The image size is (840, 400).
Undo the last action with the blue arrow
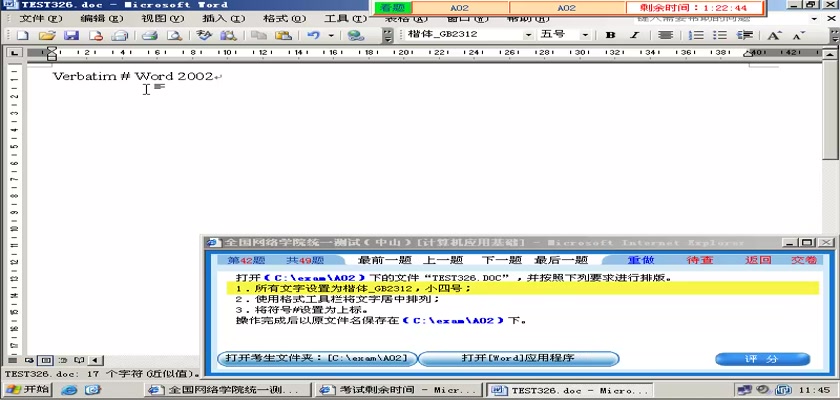coord(313,35)
